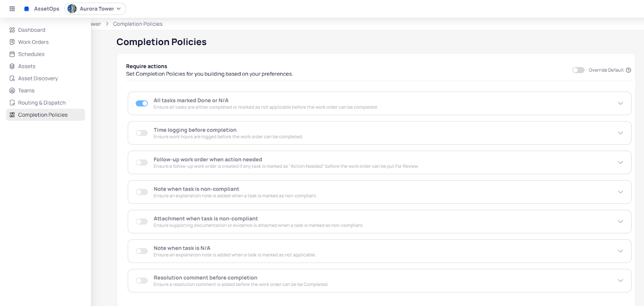Expand Attachment when task is non-compliant
This screenshot has width=644, height=306.
(x=620, y=222)
